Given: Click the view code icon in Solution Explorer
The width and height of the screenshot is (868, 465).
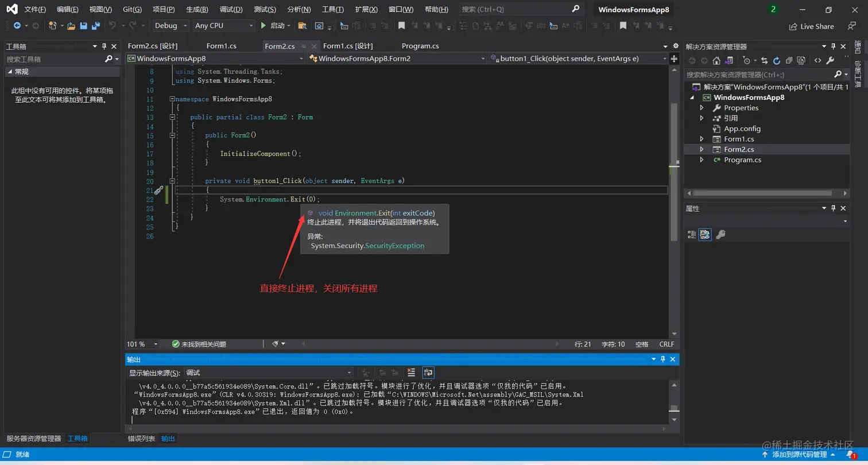Looking at the screenshot, I should [x=817, y=60].
